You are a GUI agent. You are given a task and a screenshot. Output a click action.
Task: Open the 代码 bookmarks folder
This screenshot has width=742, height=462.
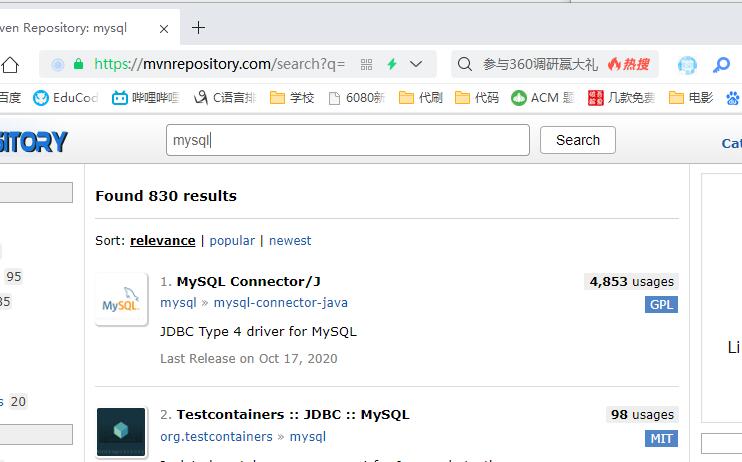pyautogui.click(x=477, y=97)
